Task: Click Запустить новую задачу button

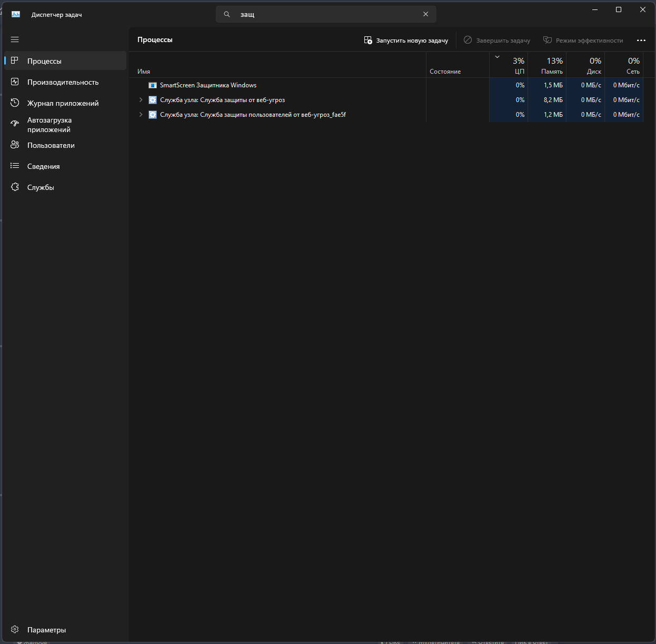Action: click(x=406, y=40)
